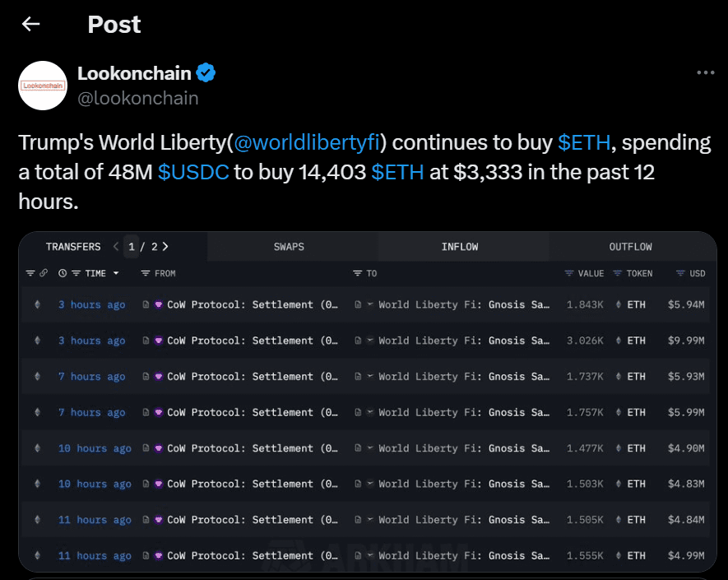
Task: Click the back arrow on the Post page
Action: [x=30, y=24]
